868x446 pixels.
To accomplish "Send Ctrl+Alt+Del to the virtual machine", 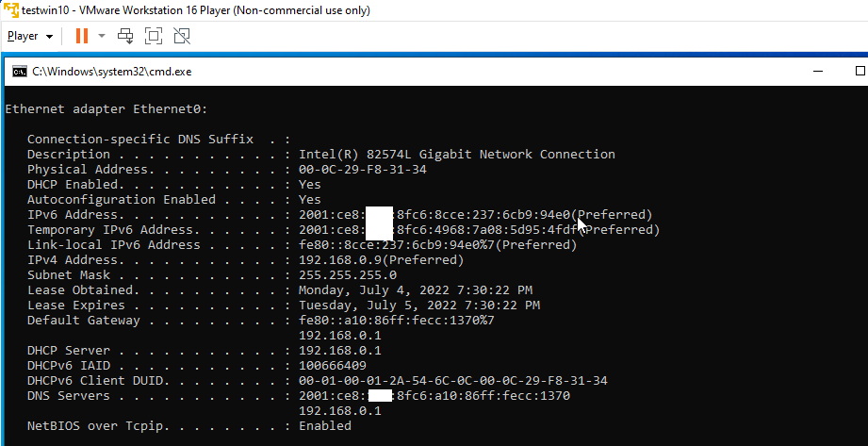I will [x=125, y=37].
